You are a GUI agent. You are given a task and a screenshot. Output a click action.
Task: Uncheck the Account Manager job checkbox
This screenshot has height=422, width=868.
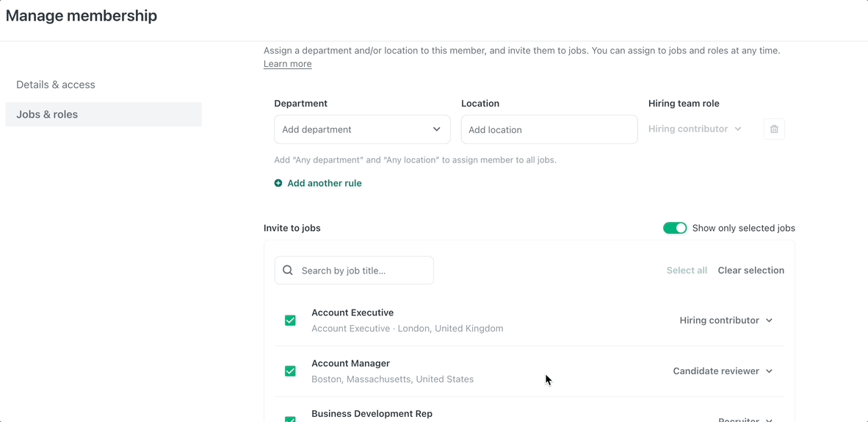tap(290, 371)
